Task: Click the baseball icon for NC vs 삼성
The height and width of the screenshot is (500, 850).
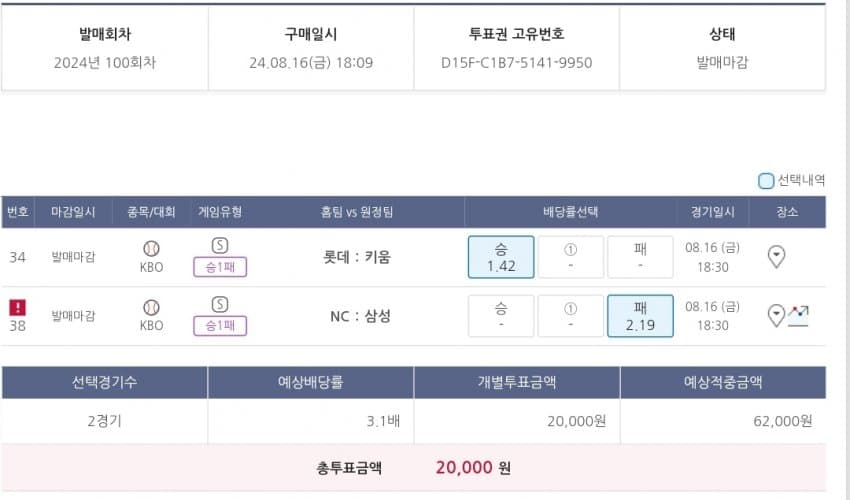Action: 151,307
